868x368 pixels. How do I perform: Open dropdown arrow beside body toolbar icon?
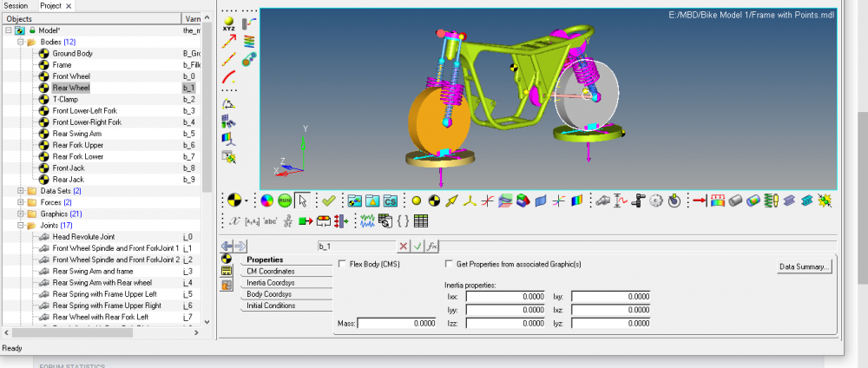(247, 200)
